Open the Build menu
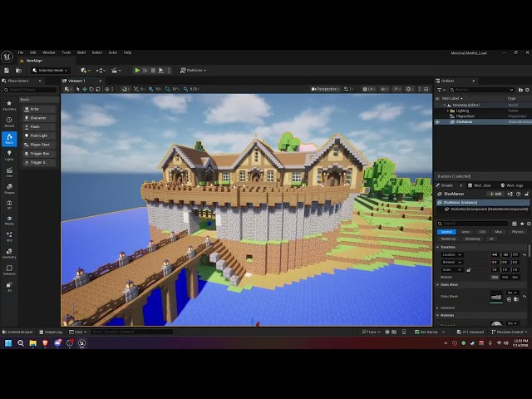 click(x=81, y=52)
